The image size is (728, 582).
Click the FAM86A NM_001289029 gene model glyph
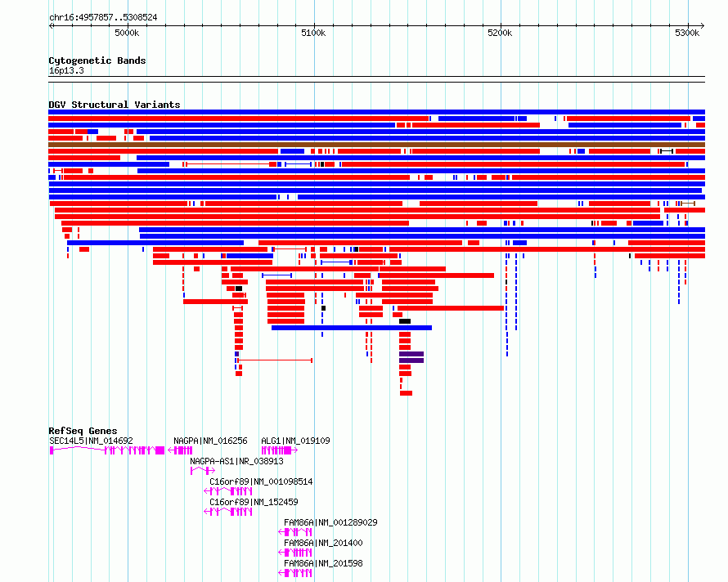(x=294, y=532)
